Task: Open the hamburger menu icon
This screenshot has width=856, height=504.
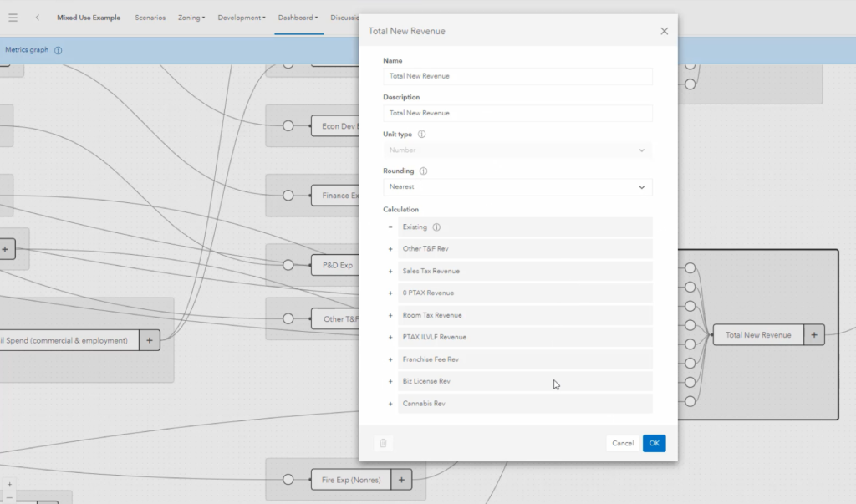Action: point(13,18)
